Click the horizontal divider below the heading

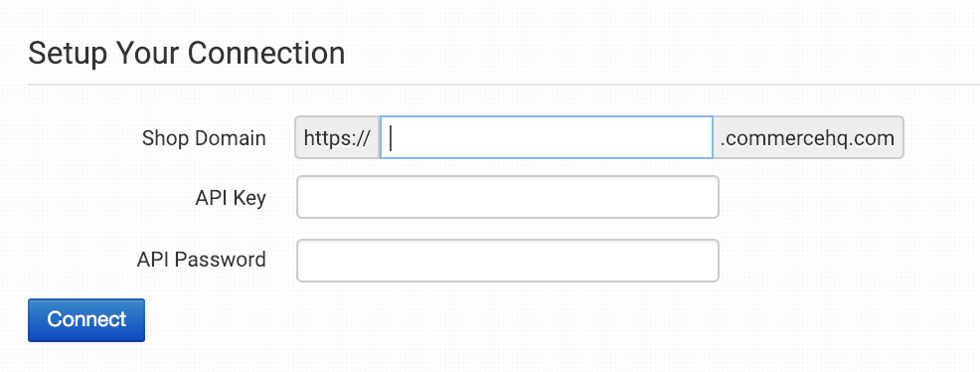point(504,84)
